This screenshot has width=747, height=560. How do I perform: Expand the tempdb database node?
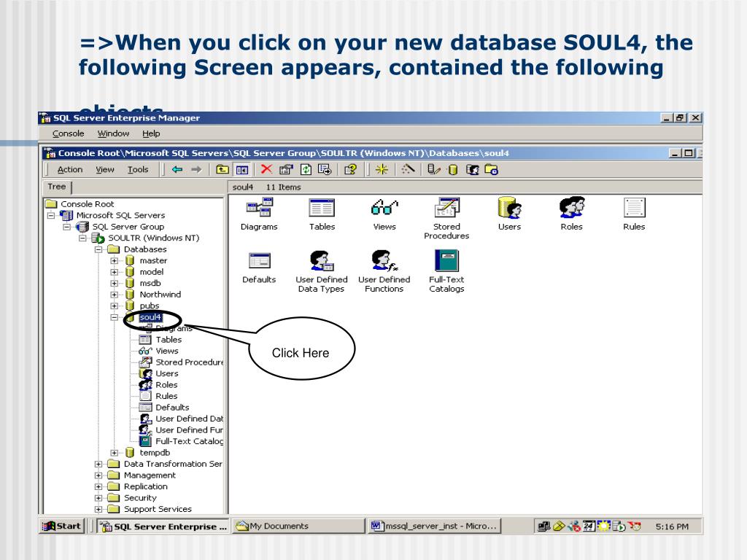[x=114, y=453]
